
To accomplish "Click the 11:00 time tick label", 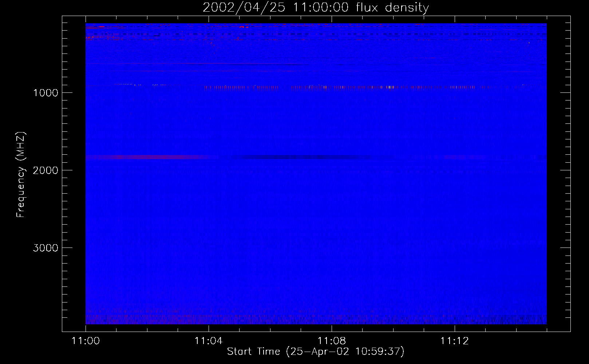I will coord(86,341).
